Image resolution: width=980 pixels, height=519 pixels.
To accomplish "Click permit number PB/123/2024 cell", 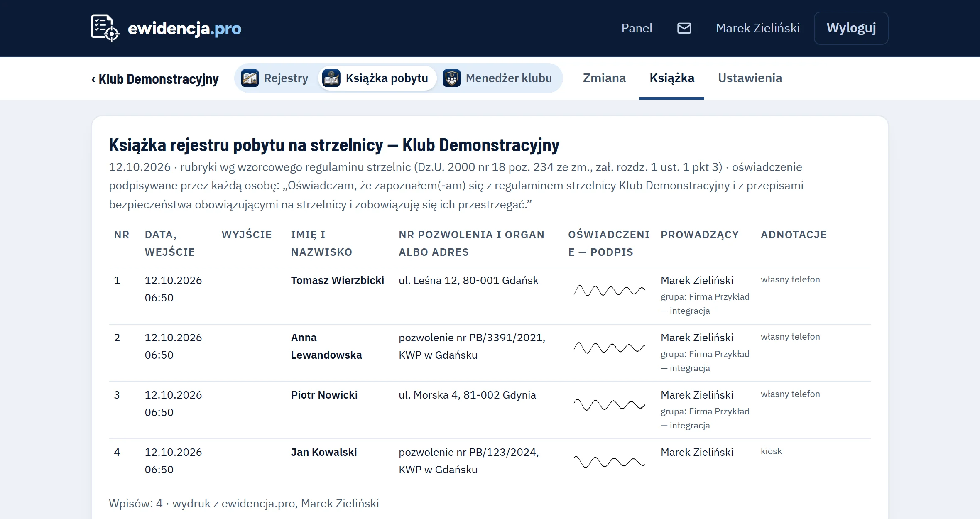I will (469, 461).
